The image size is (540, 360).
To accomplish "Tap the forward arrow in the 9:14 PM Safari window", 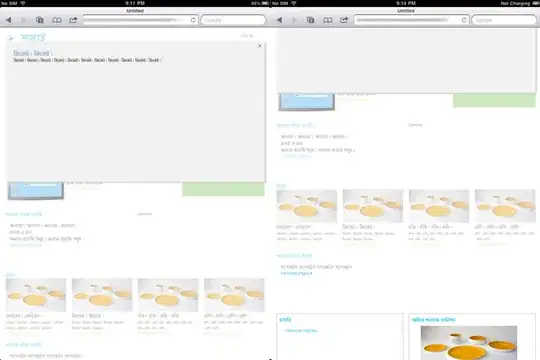I will [294, 20].
